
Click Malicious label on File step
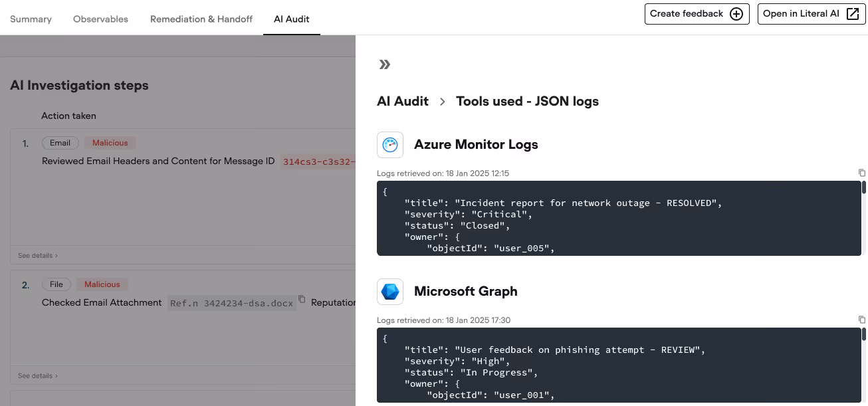(x=102, y=284)
